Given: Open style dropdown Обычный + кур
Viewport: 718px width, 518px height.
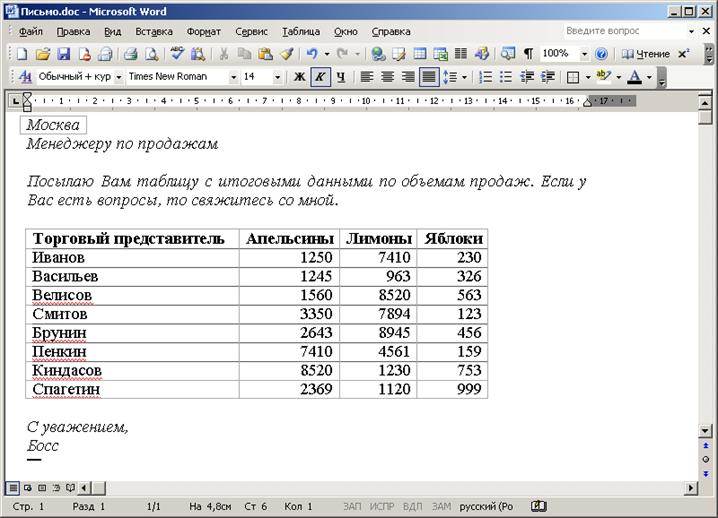Looking at the screenshot, I should coord(119,77).
